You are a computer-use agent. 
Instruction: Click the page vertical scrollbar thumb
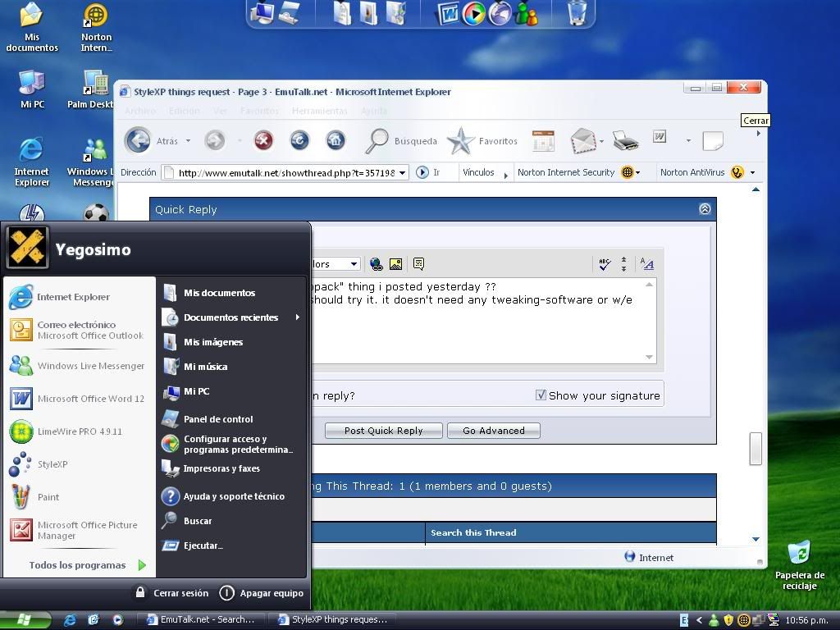coord(756,449)
